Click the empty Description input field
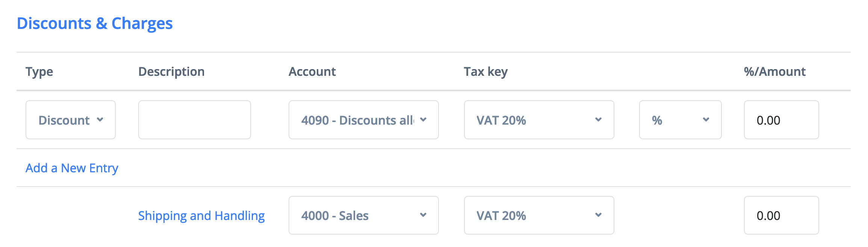 [x=194, y=120]
